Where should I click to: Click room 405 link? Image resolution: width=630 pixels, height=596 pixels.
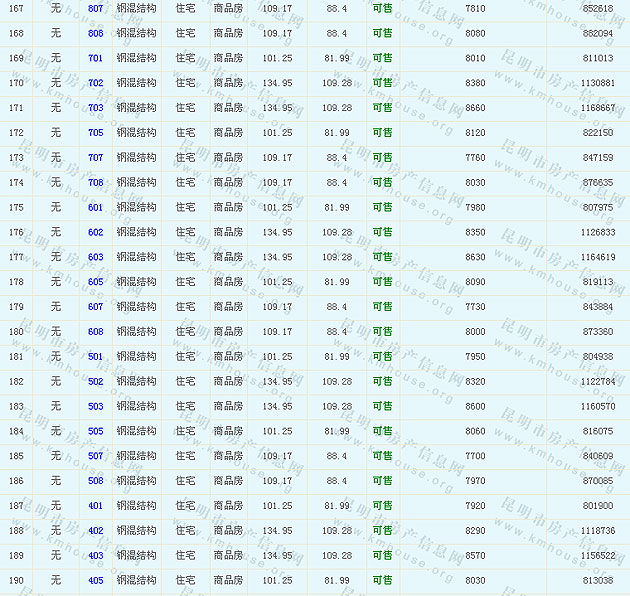point(95,580)
